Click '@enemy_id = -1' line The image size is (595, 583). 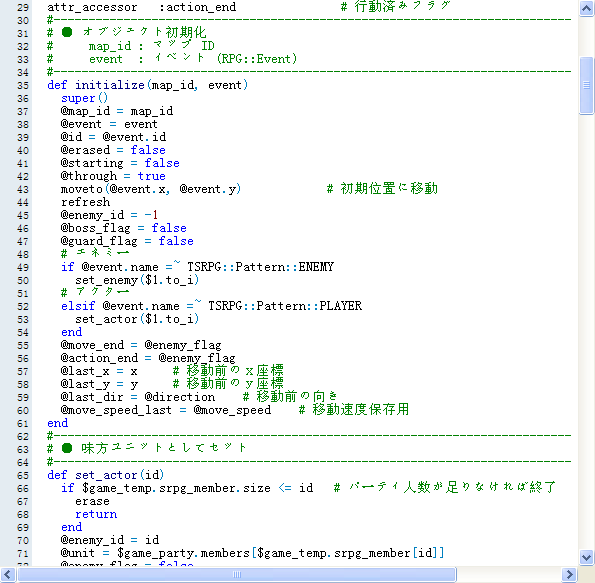[x=109, y=215]
